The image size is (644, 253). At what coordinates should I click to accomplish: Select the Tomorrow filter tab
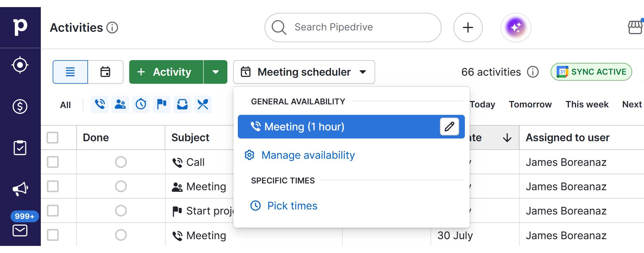click(x=530, y=104)
